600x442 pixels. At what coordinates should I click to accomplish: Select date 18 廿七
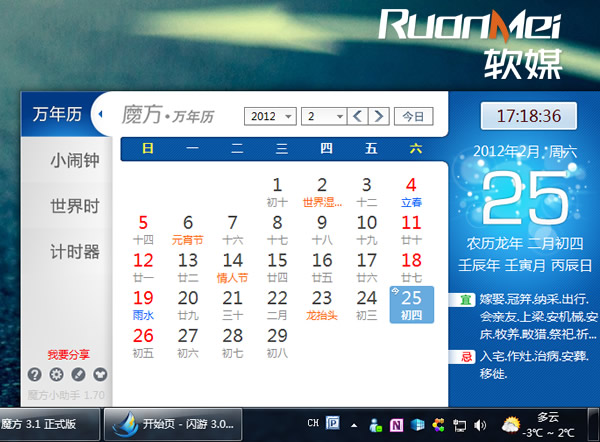tap(411, 267)
